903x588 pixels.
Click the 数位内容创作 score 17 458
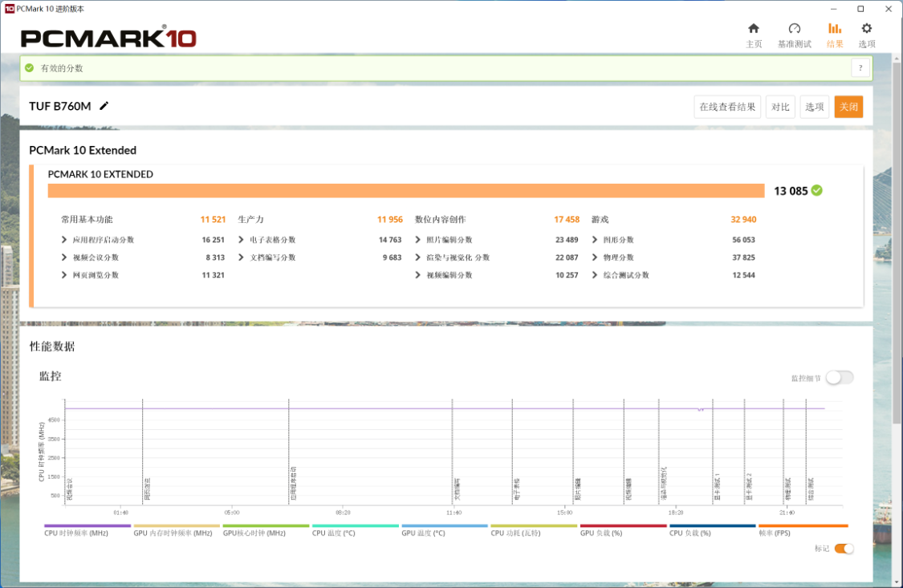coord(567,219)
